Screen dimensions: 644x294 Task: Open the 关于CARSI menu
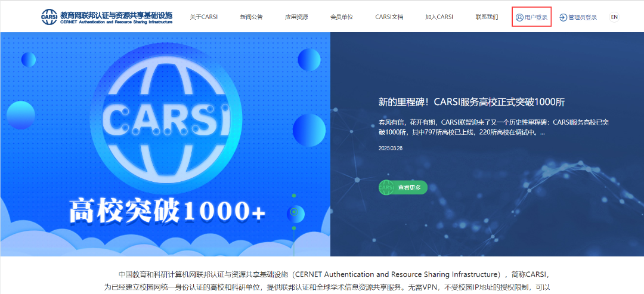(203, 17)
